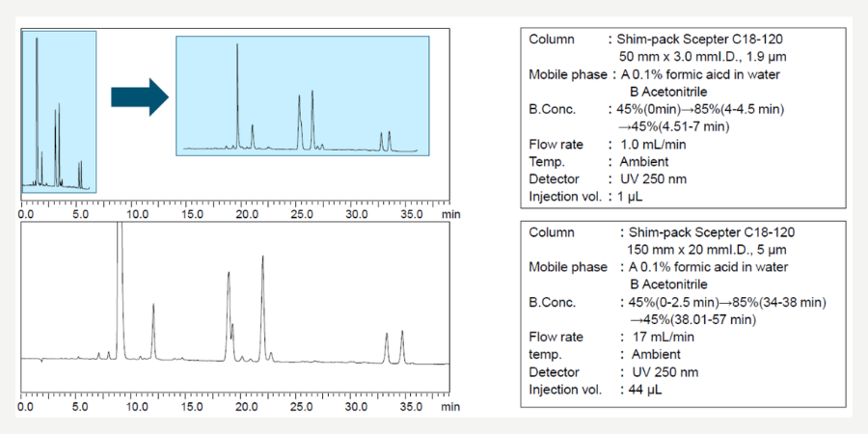Click the '17 mL/min' flow rate value
The height and width of the screenshot is (434, 868).
(x=664, y=338)
